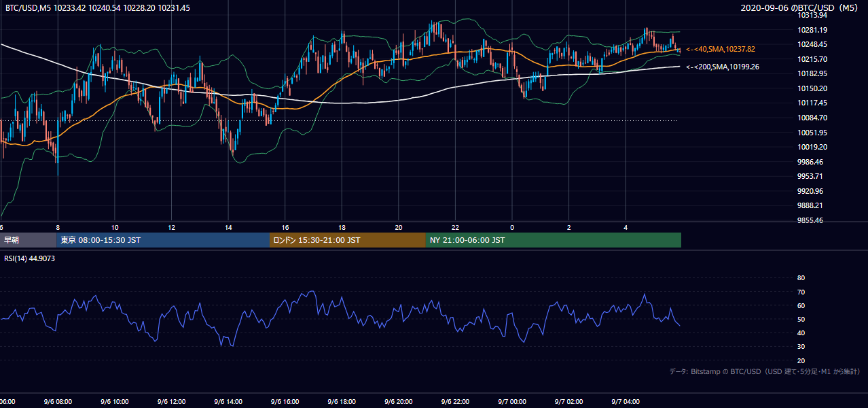
Task: Click the BTC/USD,M5 OHLC header text
Action: point(98,8)
